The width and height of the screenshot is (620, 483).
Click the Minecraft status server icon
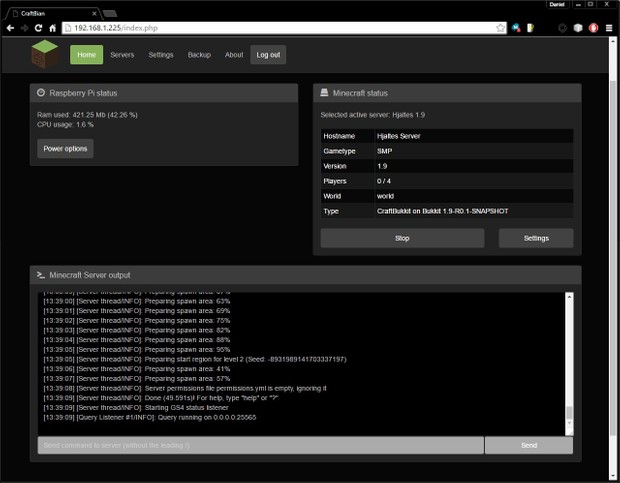324,92
